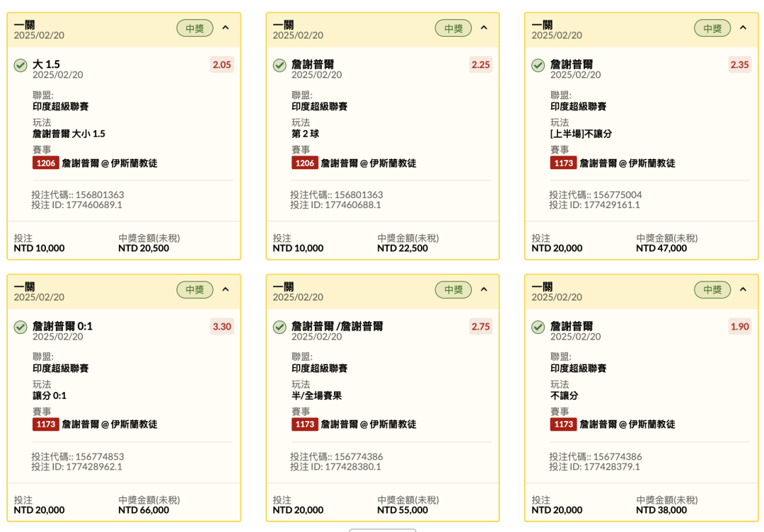Click winning amount NTD 55,000
Screen dimensions: 764x532
tap(403, 510)
